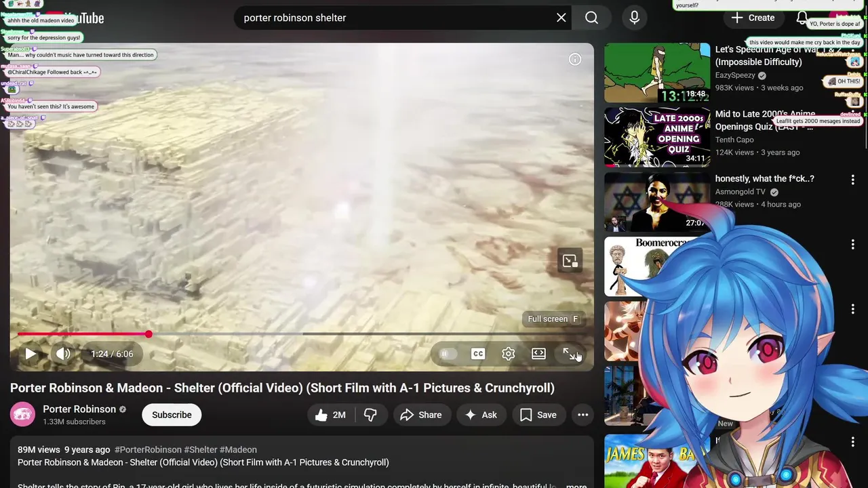Open miniplayer overlay icon on video
This screenshot has height=488, width=868.
[x=570, y=261]
